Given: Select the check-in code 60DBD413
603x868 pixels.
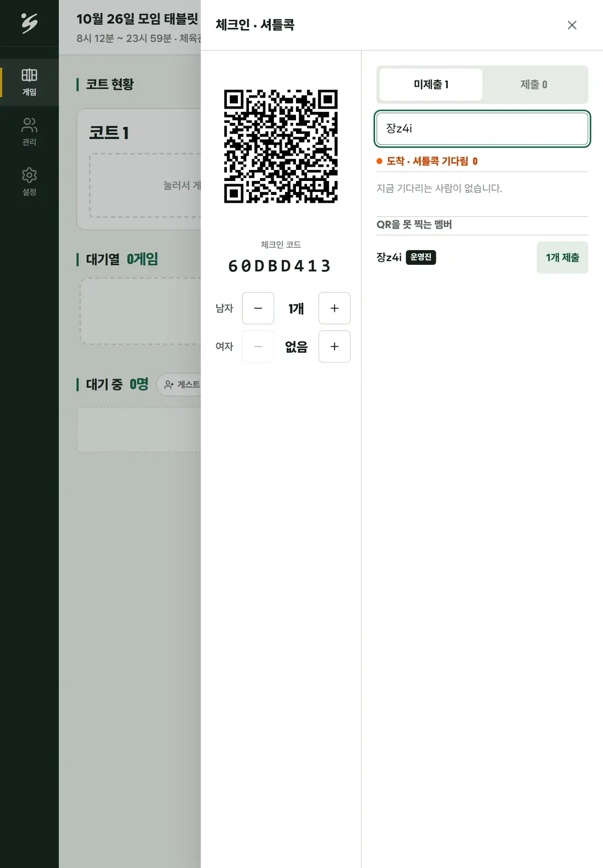Looking at the screenshot, I should point(280,266).
